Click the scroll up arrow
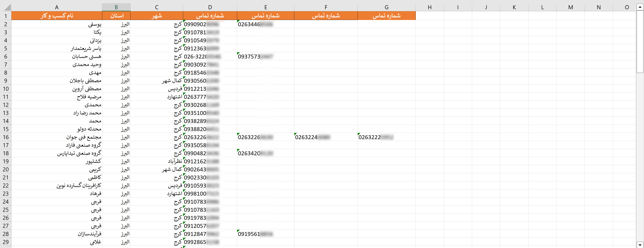This screenshot has width=644, height=248. (x=640, y=7)
